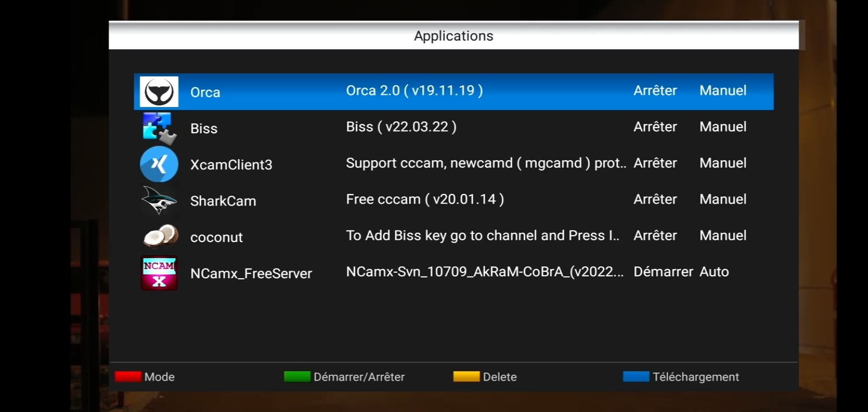This screenshot has height=412, width=868.
Task: Click the Orca whale tail icon
Action: 159,92
